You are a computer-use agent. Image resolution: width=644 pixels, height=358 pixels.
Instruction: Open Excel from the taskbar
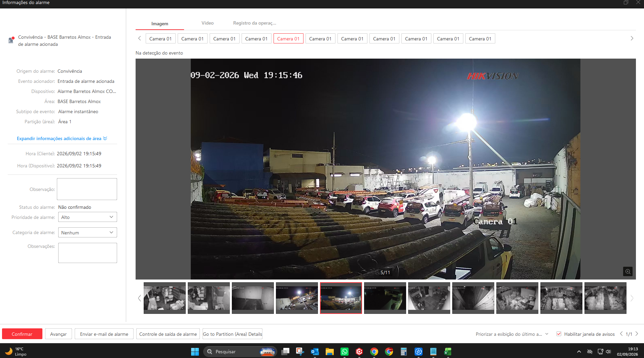pos(448,352)
